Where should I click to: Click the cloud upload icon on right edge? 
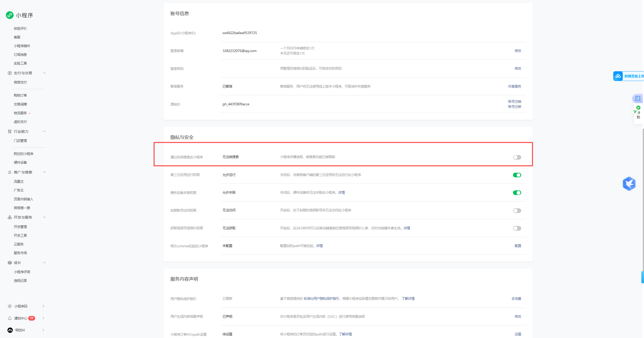(618, 76)
